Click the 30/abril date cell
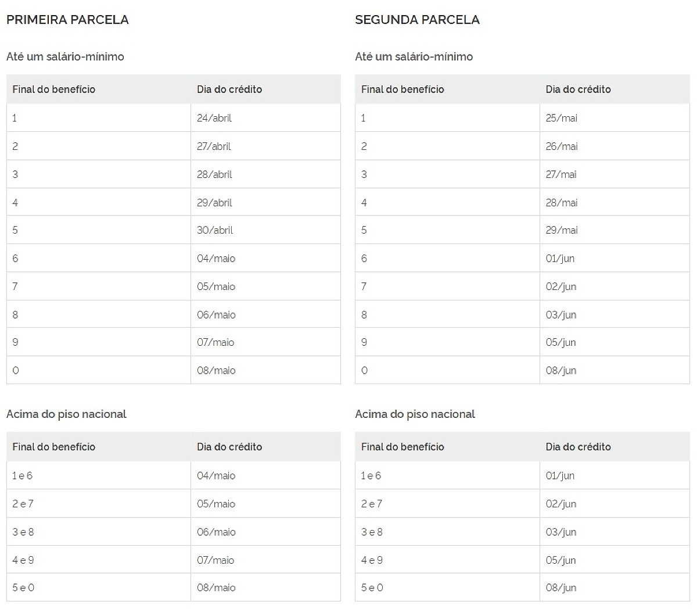 pos(215,230)
